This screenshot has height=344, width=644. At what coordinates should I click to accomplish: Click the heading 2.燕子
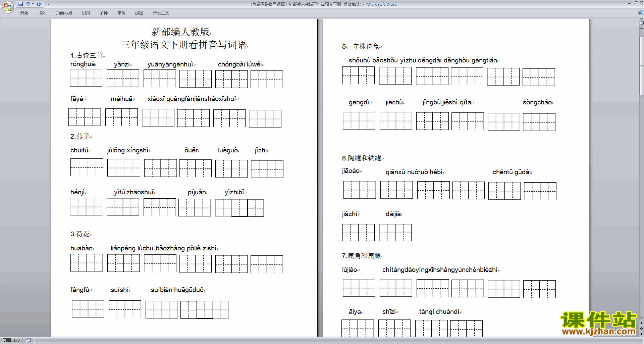(80, 136)
